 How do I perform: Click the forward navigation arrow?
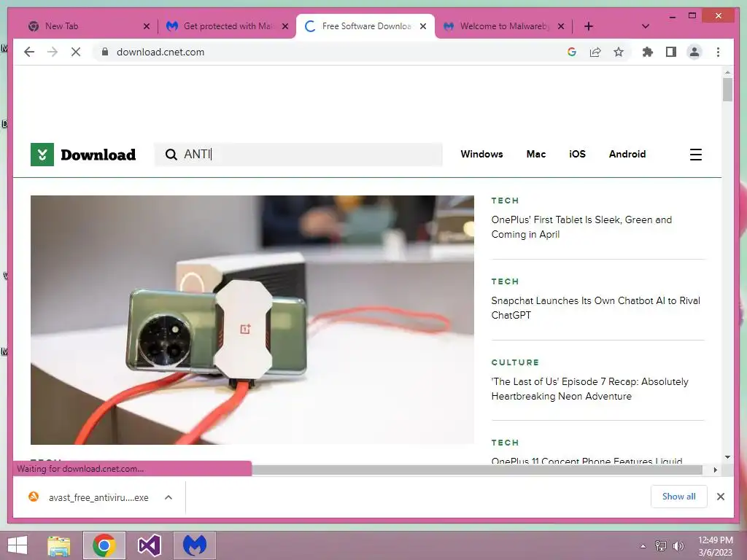point(53,52)
